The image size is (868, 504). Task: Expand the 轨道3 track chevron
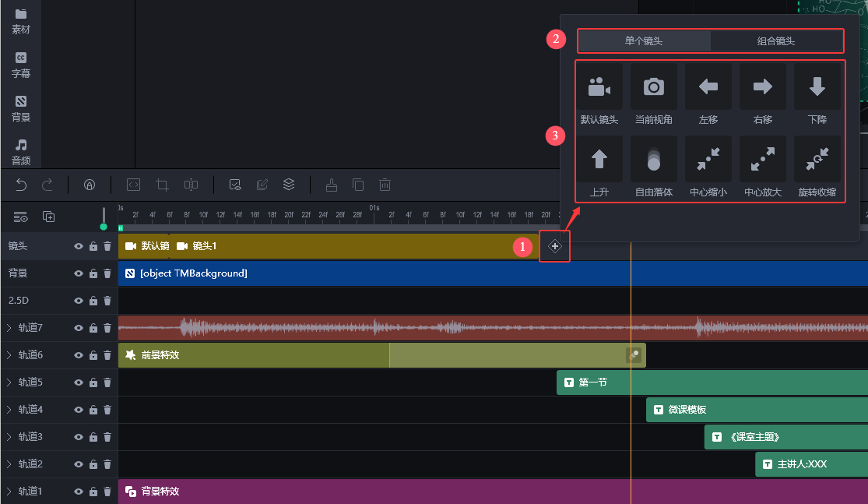[x=9, y=437]
